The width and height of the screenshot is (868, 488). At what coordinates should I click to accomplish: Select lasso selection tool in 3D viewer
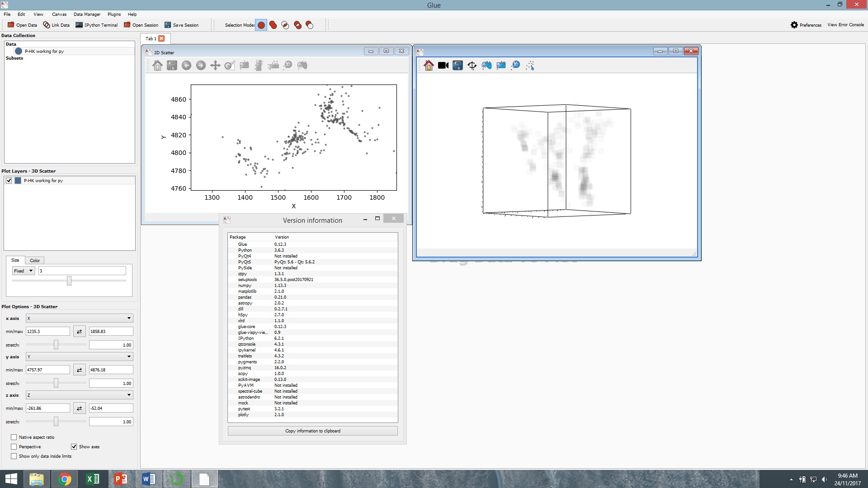click(x=486, y=66)
